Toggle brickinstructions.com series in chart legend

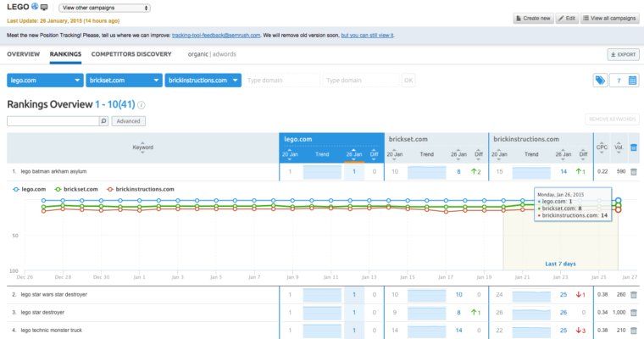coord(141,189)
